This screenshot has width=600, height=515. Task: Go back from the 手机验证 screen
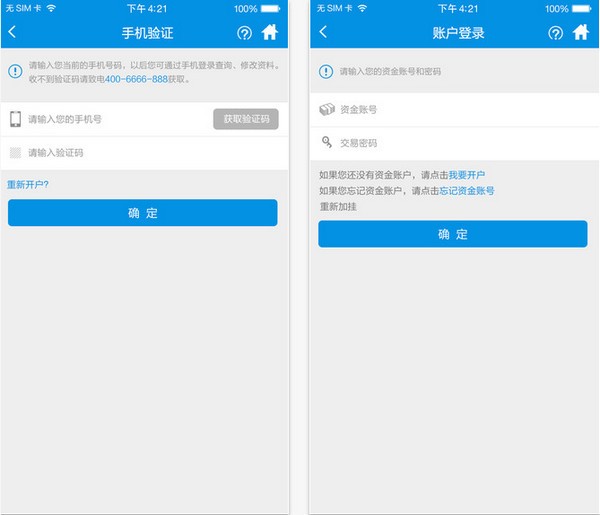tap(12, 32)
